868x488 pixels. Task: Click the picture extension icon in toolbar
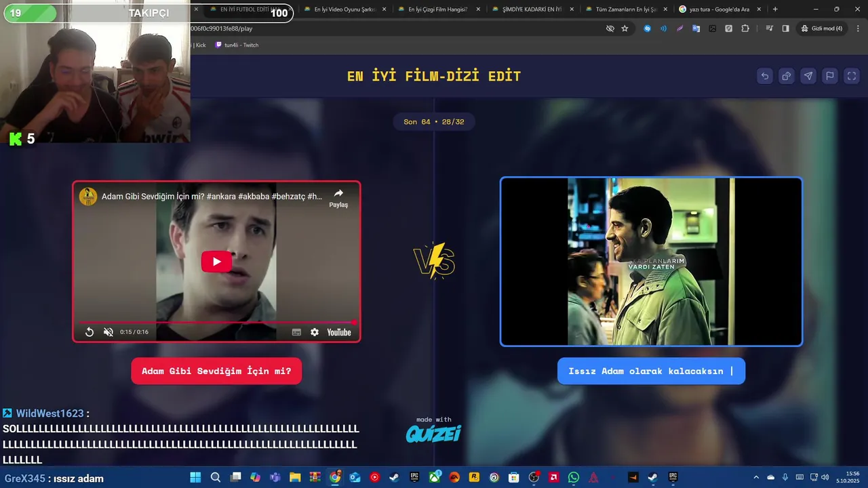(x=712, y=28)
